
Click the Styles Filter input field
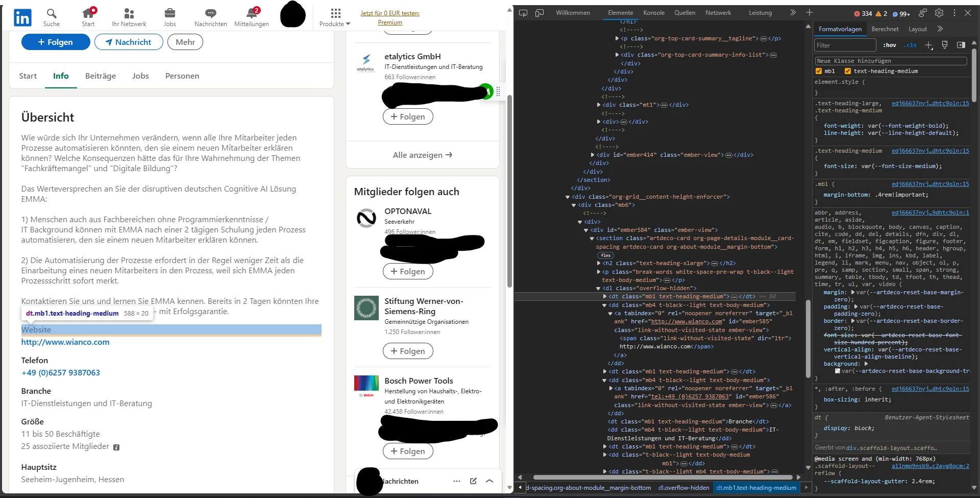(845, 45)
